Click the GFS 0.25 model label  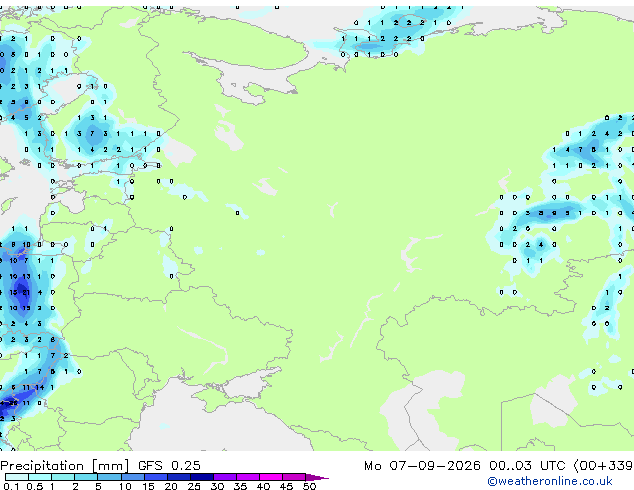(169, 466)
